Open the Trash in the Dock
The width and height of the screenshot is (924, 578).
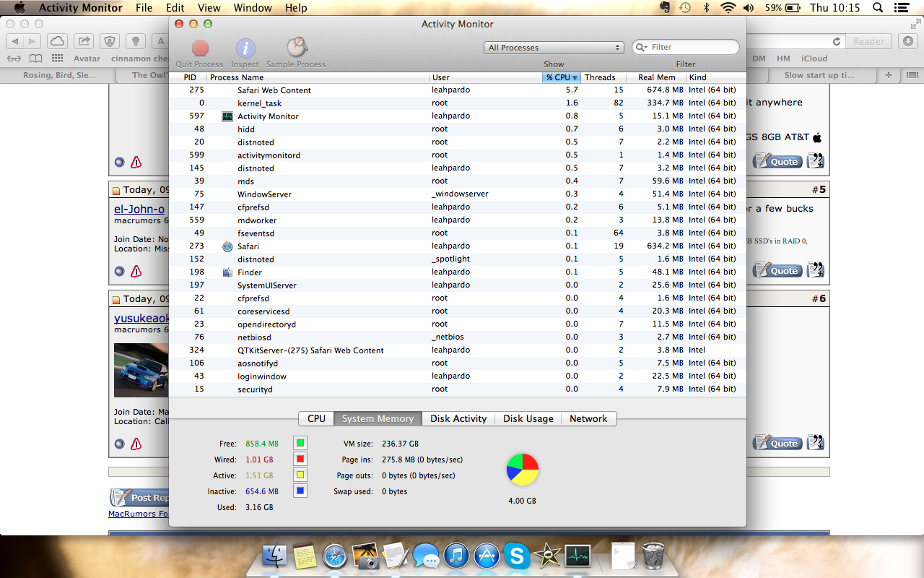click(x=653, y=556)
